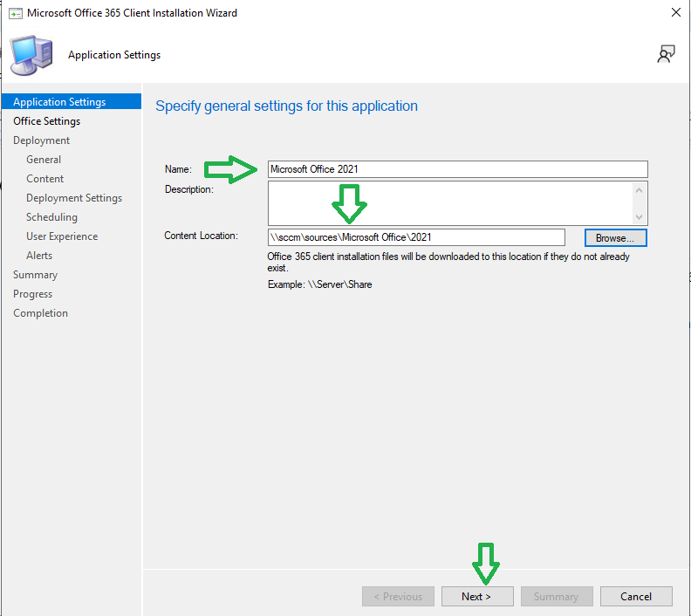Close the Office 365 Client Installation Wizard

click(675, 12)
